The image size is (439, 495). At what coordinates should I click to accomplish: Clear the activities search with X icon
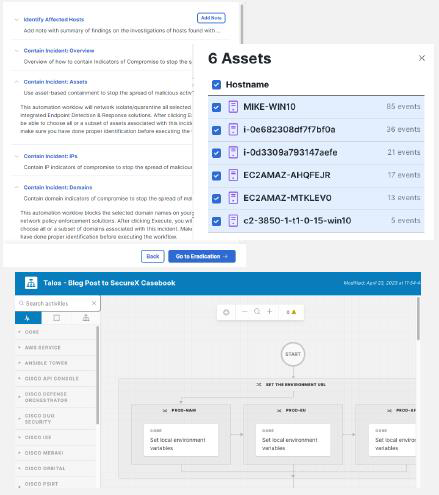(94, 303)
